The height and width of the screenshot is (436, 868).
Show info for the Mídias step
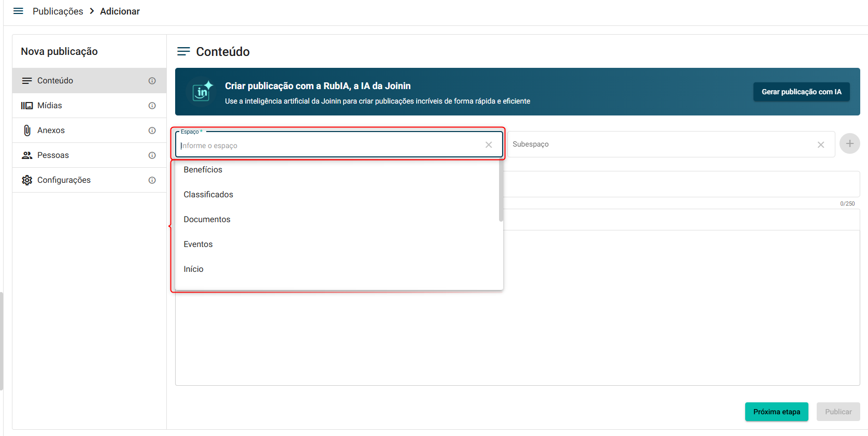tap(152, 106)
